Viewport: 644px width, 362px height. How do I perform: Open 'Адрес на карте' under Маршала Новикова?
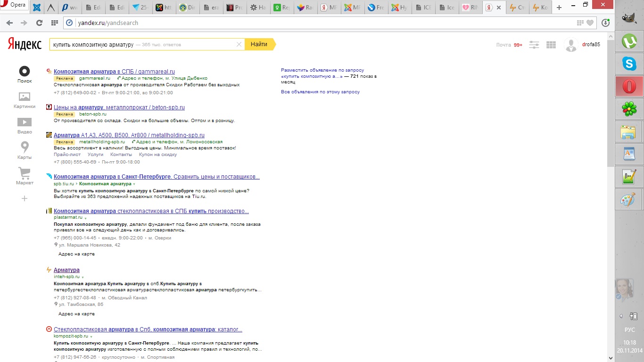click(76, 254)
